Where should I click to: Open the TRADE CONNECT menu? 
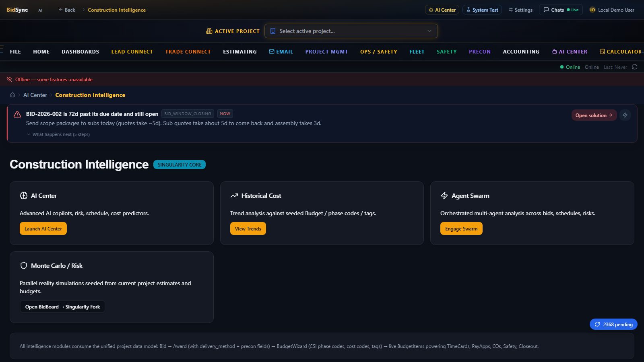tap(188, 51)
